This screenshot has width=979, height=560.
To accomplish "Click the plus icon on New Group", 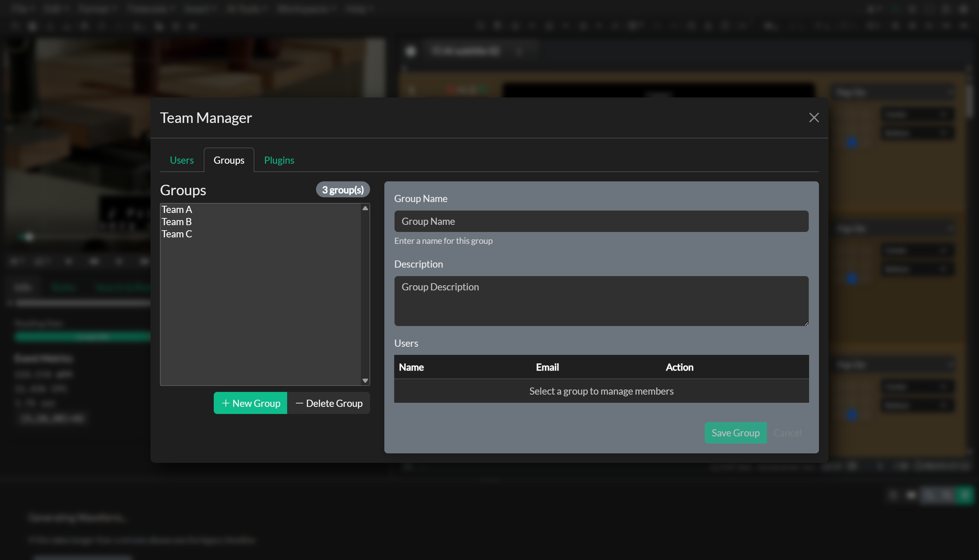I will click(x=226, y=403).
